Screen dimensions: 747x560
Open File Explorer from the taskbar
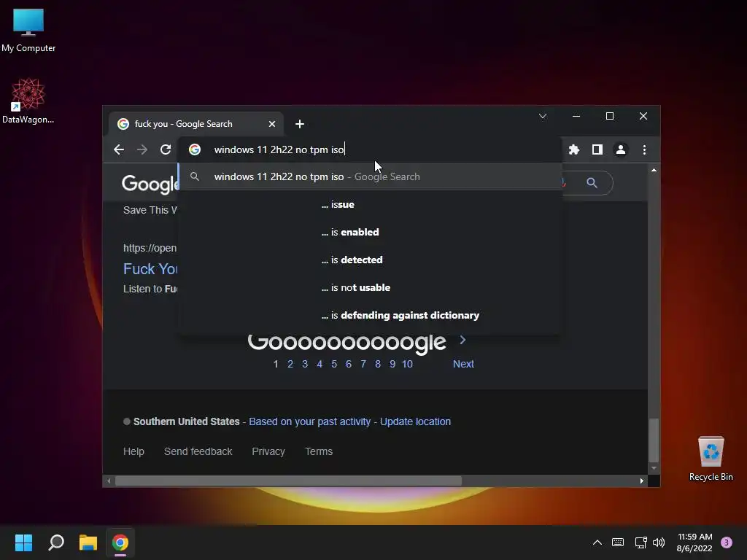88,542
